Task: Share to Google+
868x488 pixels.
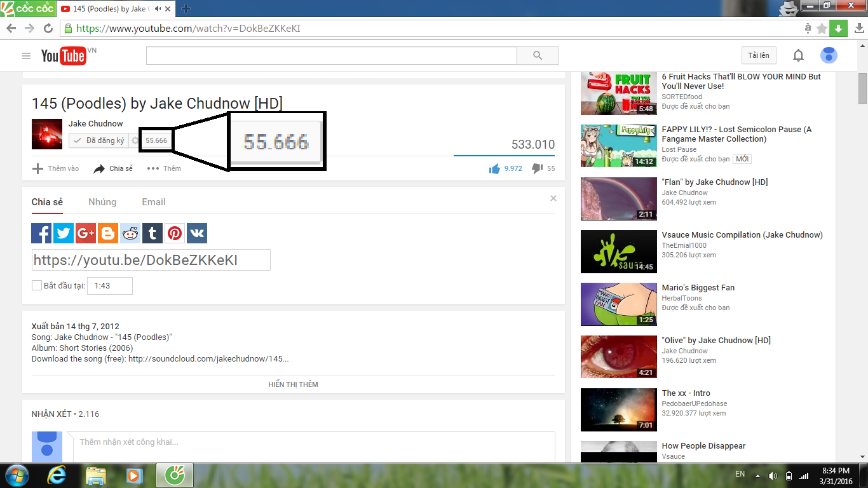Action: [86, 233]
